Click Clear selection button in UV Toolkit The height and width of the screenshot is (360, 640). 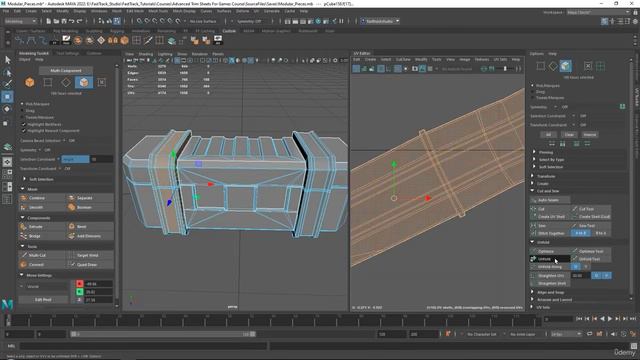(x=569, y=134)
